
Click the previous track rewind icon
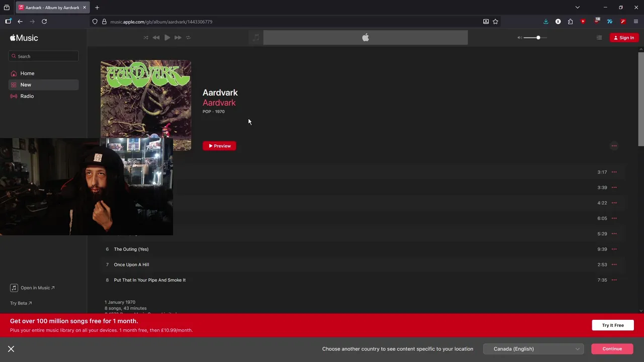click(x=156, y=38)
